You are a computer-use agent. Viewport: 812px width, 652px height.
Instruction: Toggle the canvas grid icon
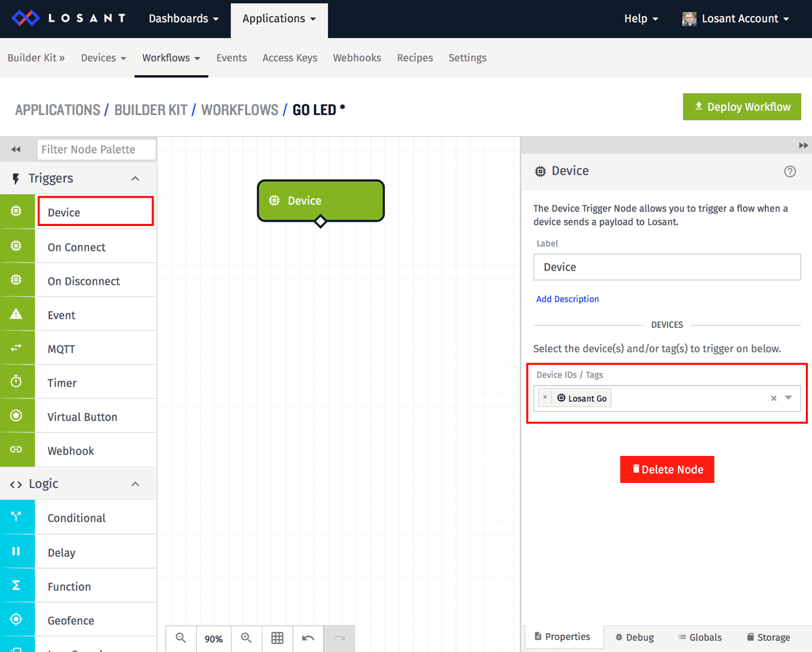277,638
